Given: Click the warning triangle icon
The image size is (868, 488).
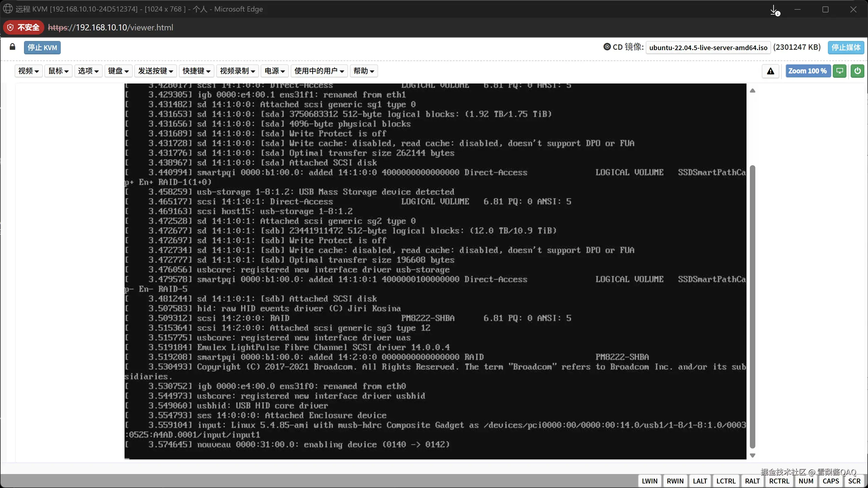Looking at the screenshot, I should coord(770,71).
